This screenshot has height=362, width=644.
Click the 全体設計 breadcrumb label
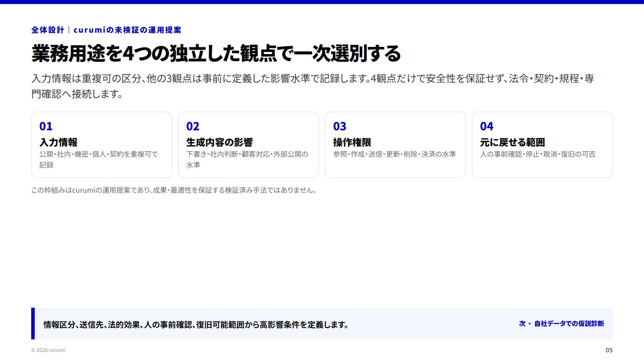pos(48,30)
